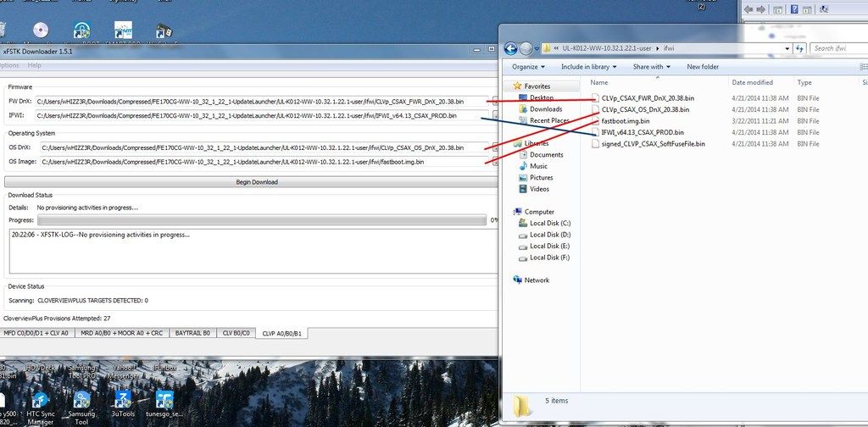Sort files by the Date modified column

click(753, 83)
